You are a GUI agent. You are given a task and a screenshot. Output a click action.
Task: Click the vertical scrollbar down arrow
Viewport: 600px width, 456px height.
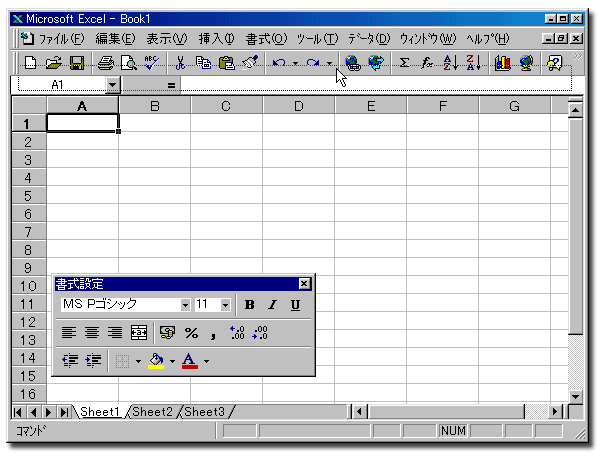click(x=576, y=396)
